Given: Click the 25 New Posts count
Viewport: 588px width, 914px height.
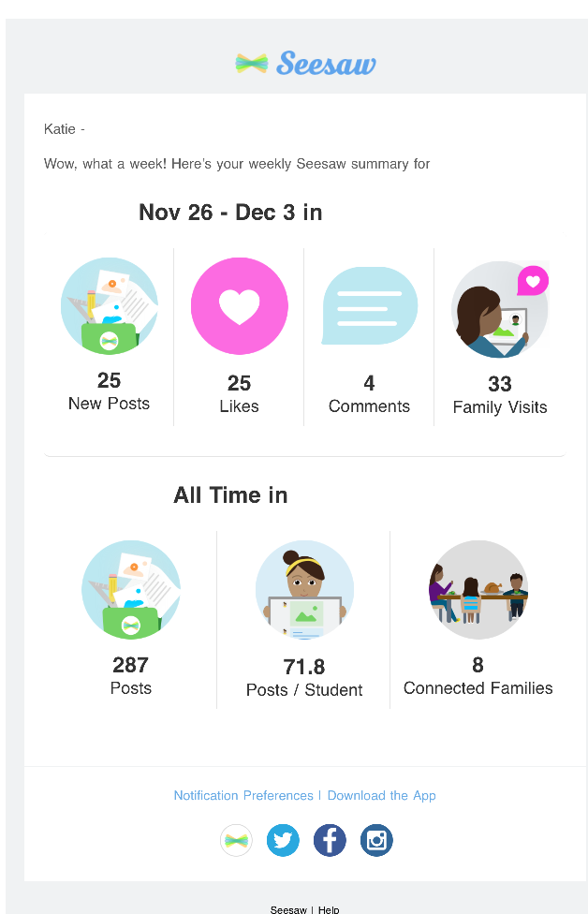Looking at the screenshot, I should click(x=109, y=380).
